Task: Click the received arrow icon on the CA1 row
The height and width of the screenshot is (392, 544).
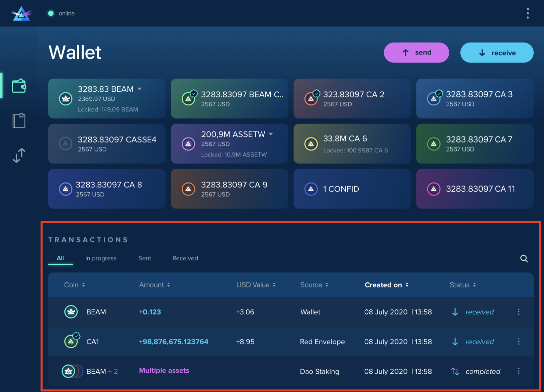Action: coord(455,341)
